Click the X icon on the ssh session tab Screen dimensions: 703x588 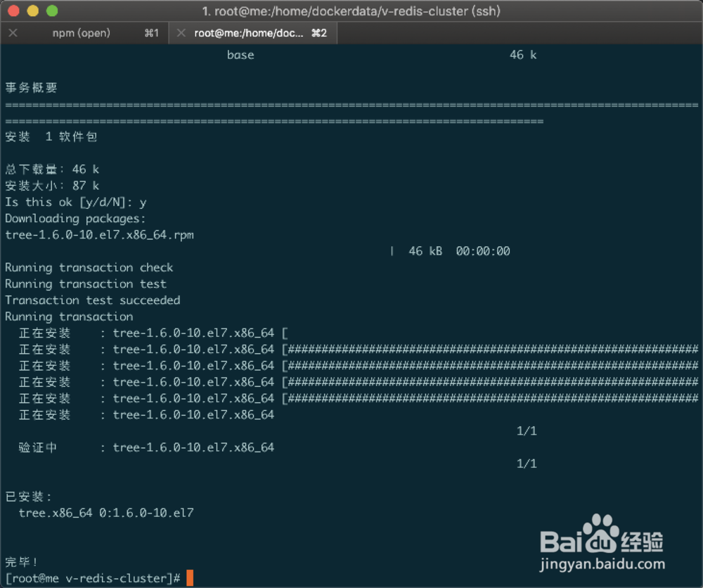click(x=181, y=32)
